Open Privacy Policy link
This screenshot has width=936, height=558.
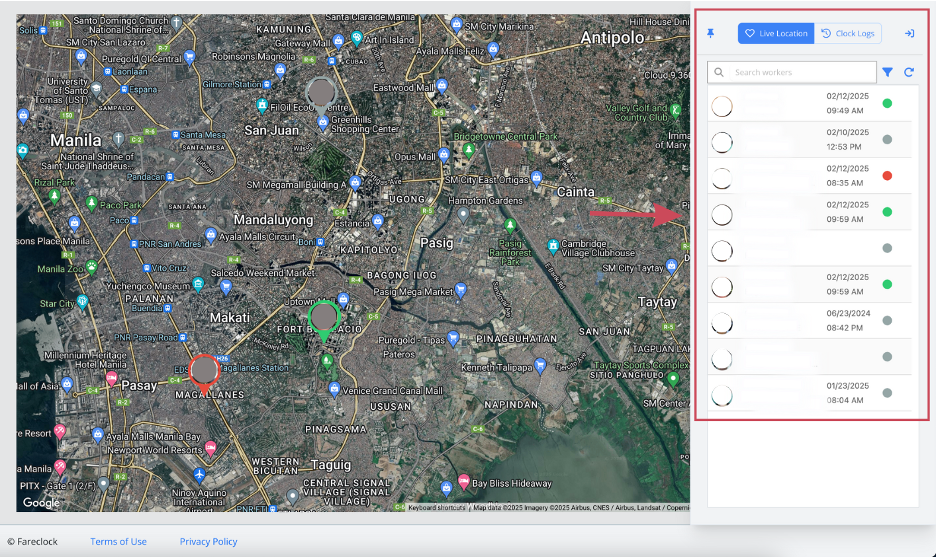(x=208, y=541)
